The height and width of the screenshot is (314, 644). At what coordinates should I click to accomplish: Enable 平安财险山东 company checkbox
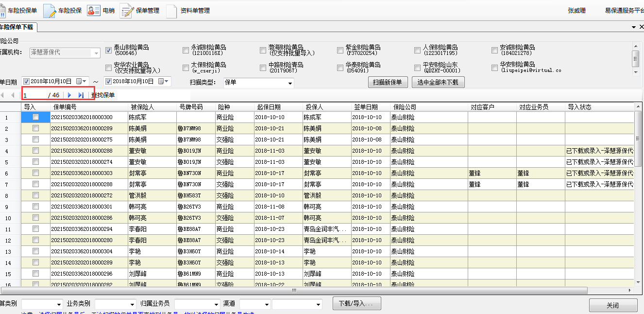tap(418, 68)
